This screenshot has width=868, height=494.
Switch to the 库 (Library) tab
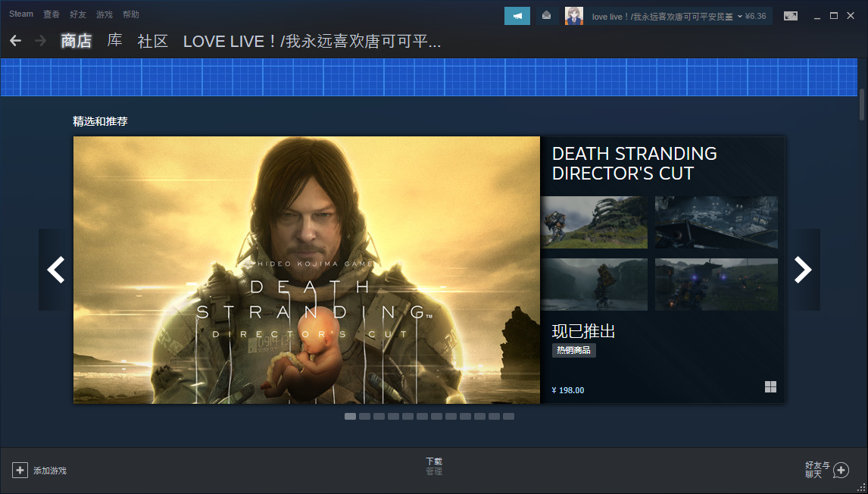(x=114, y=41)
